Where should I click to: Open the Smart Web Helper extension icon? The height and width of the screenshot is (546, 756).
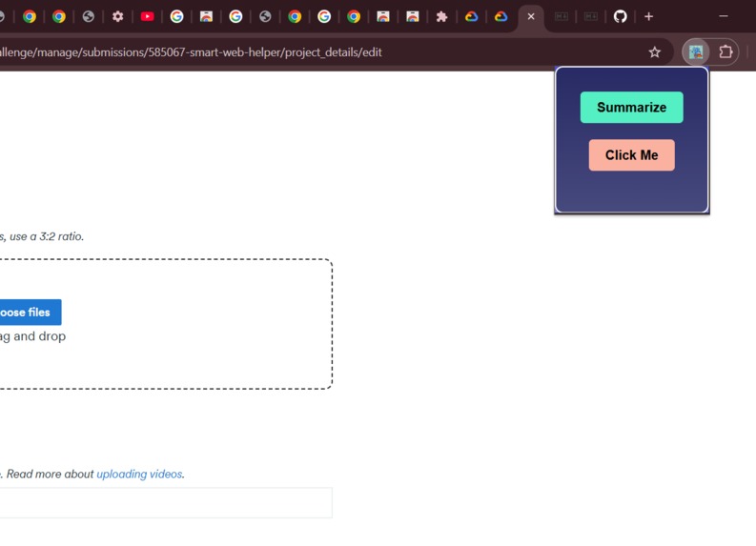pyautogui.click(x=695, y=52)
